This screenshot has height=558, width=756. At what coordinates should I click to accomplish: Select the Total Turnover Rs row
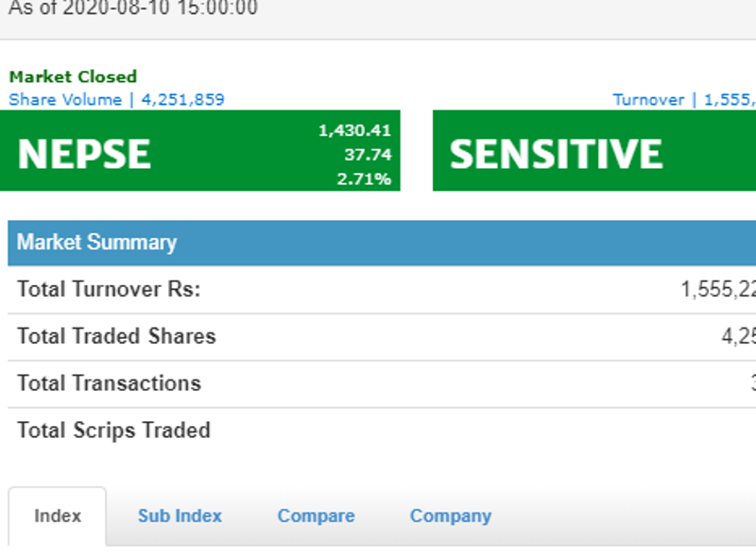pyautogui.click(x=382, y=290)
